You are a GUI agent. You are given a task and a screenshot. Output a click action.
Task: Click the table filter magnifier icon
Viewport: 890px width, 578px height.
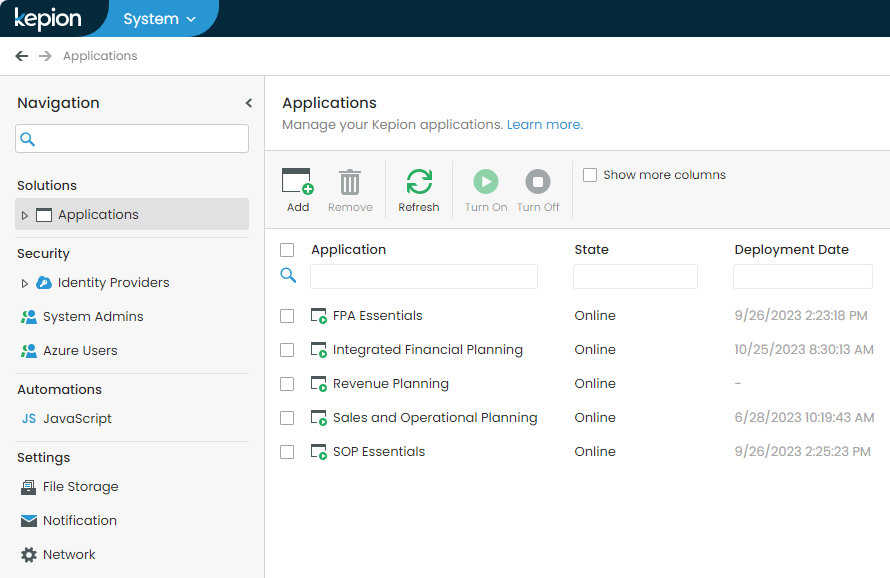[288, 275]
